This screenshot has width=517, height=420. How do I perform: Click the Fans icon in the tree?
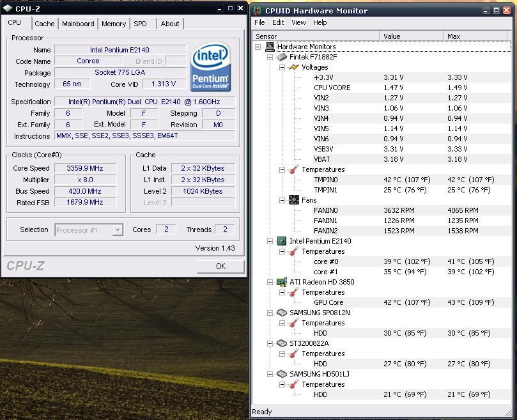click(294, 200)
